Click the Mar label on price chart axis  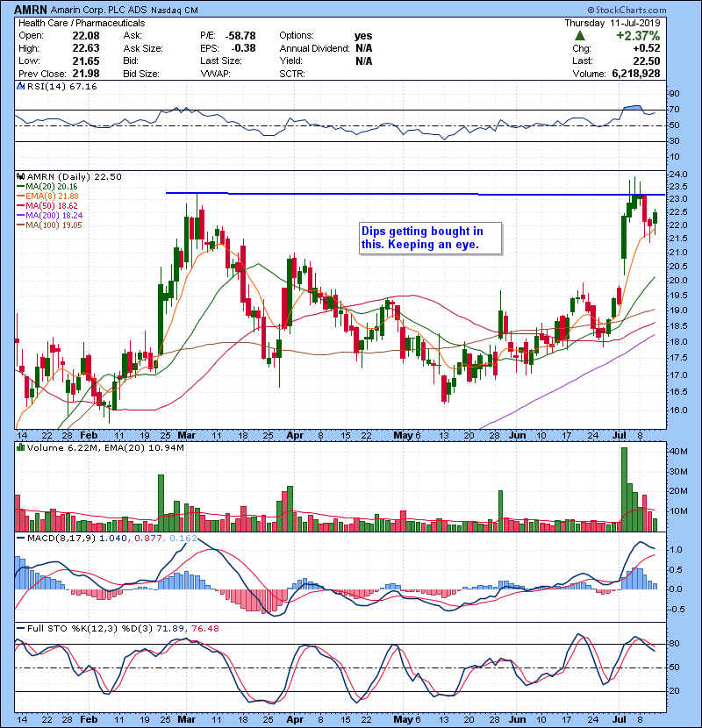[186, 436]
